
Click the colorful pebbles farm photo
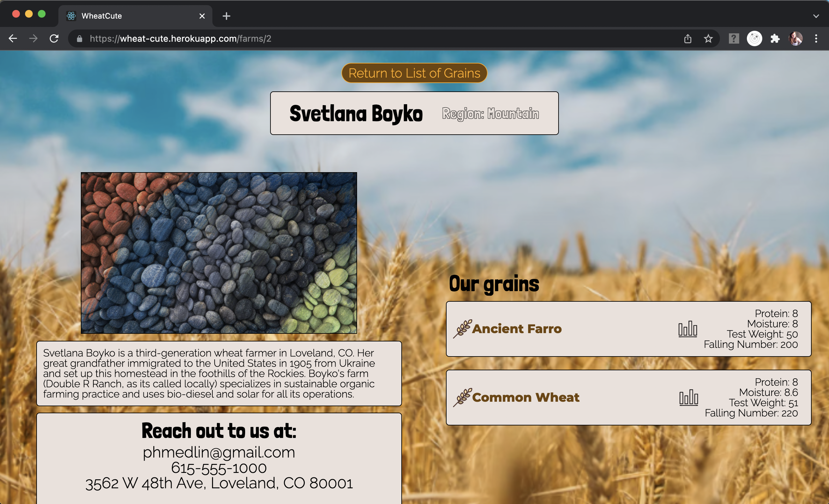pos(219,253)
